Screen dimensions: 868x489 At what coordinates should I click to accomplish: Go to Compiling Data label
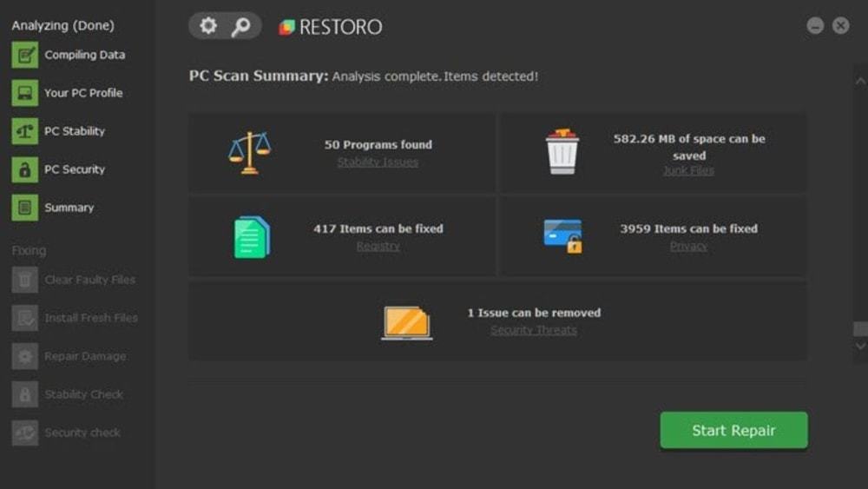(x=85, y=55)
